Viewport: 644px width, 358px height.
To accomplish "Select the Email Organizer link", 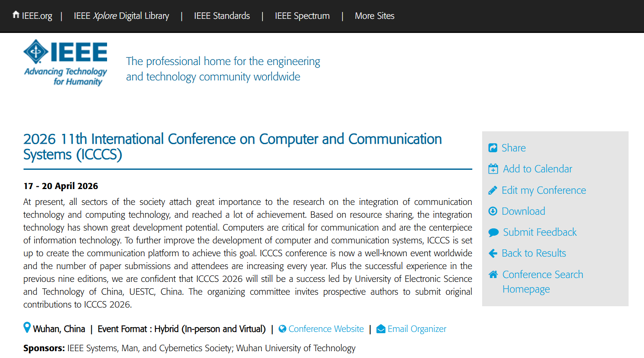I will [x=417, y=329].
